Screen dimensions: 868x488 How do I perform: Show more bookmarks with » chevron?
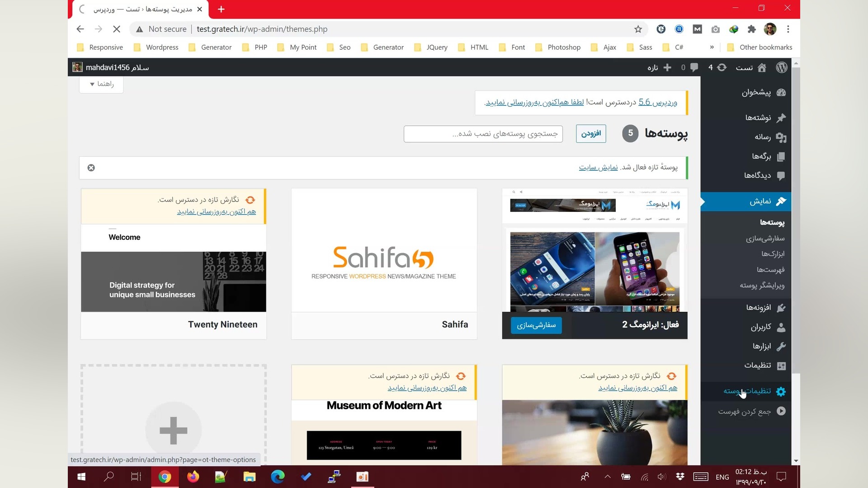[x=712, y=47]
